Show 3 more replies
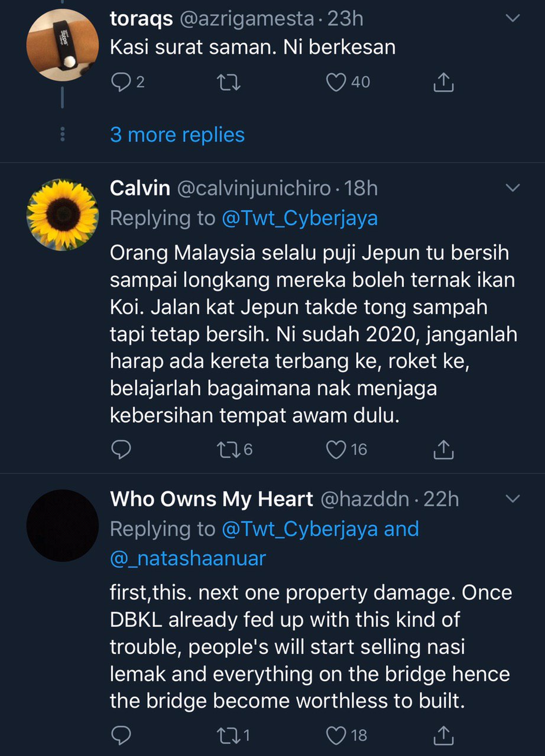Image resolution: width=545 pixels, height=756 pixels. (177, 135)
